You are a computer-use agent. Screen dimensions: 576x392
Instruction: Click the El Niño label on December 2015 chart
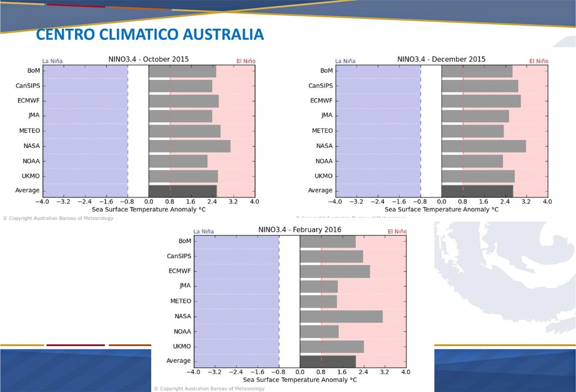tap(538, 61)
